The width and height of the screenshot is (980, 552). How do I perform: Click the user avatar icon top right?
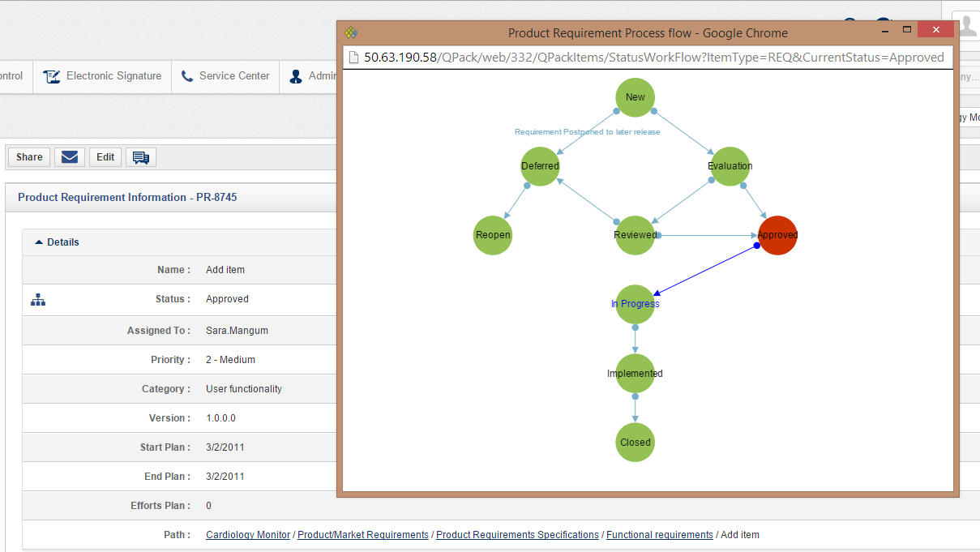click(x=966, y=26)
